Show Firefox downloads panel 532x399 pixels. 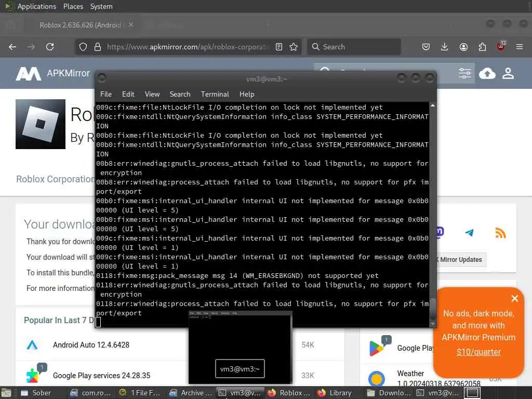click(x=445, y=47)
